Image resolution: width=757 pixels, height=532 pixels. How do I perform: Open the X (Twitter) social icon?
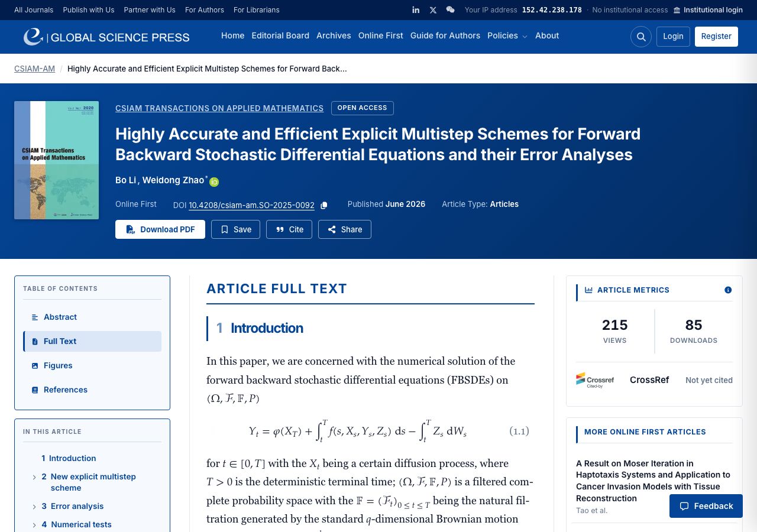[433, 10]
